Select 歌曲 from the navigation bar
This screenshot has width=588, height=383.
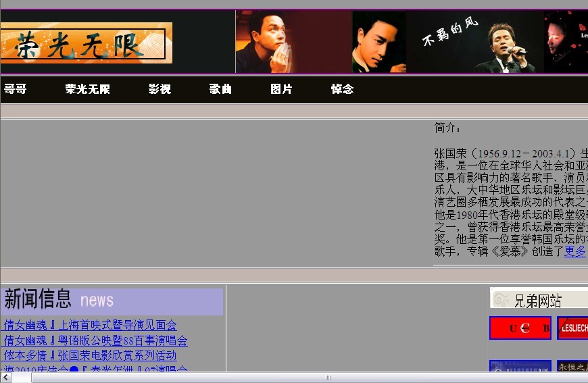[x=220, y=89]
